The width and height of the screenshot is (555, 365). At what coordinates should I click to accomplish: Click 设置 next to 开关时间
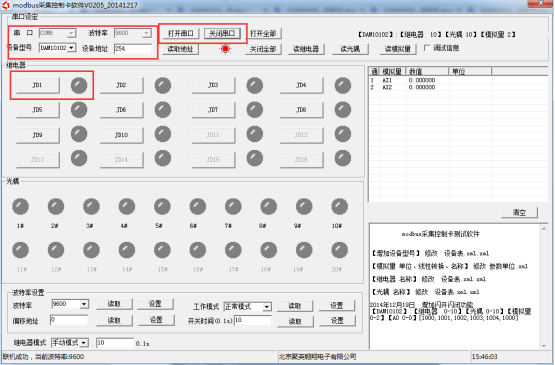point(337,321)
